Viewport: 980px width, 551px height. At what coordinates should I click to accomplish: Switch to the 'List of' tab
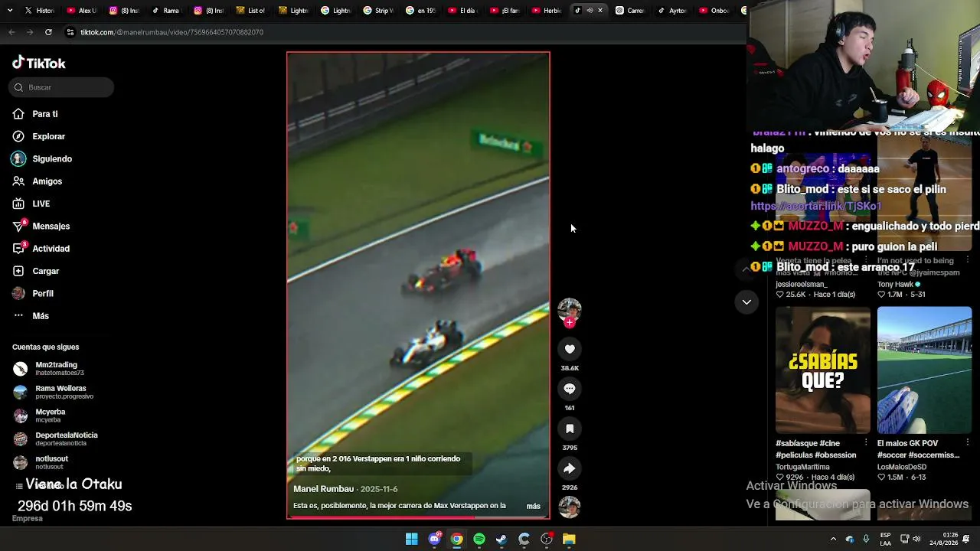[251, 11]
